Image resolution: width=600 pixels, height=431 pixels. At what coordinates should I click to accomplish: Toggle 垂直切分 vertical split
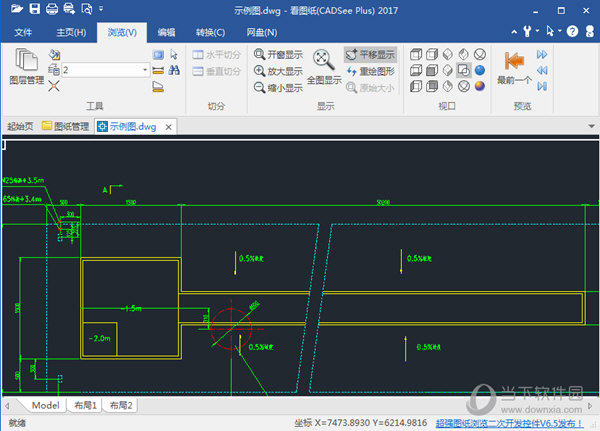click(217, 71)
